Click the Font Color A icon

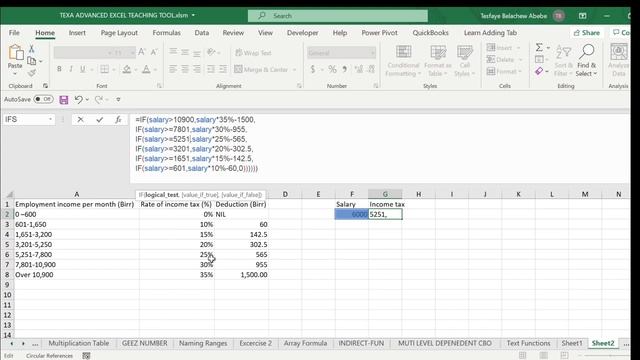point(146,69)
